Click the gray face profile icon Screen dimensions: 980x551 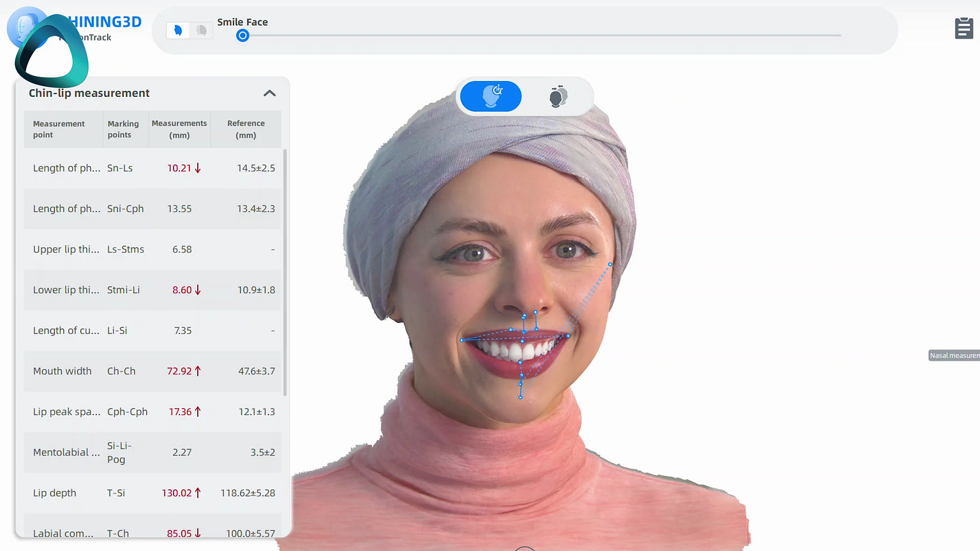click(201, 29)
